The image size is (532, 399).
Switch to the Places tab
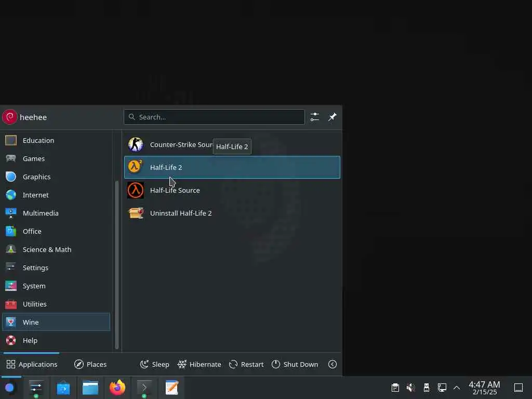click(x=90, y=364)
